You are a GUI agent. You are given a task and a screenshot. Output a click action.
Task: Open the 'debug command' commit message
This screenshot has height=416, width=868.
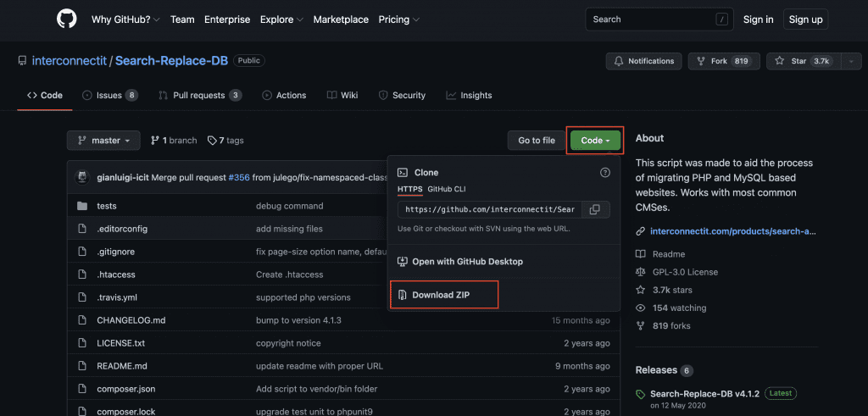pyautogui.click(x=290, y=206)
